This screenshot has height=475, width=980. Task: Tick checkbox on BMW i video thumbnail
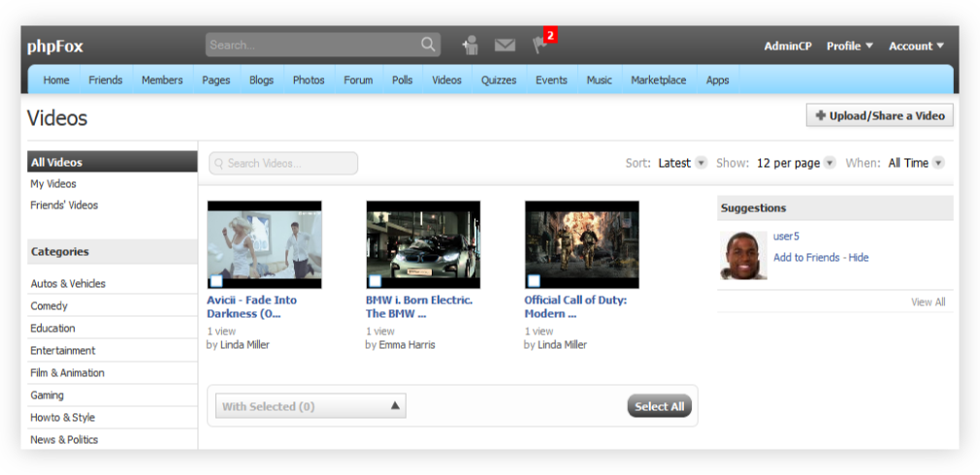click(376, 281)
